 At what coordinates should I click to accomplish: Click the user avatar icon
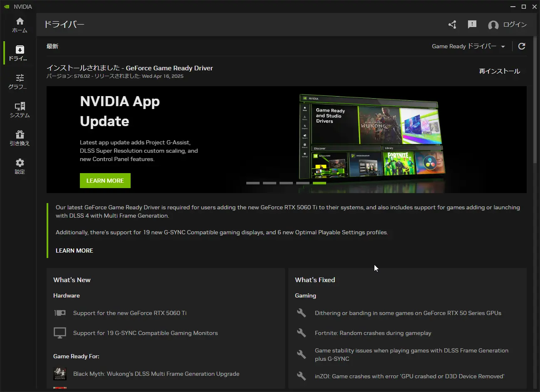click(493, 25)
